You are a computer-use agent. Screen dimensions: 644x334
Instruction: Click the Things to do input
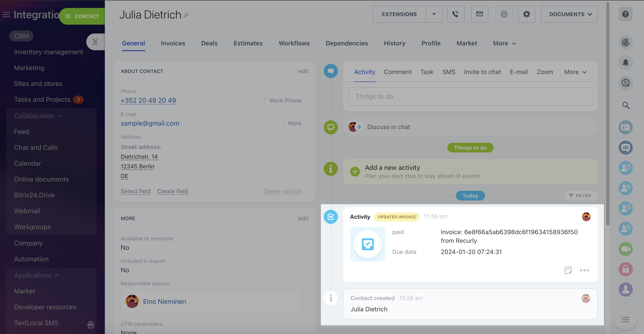coord(470,96)
